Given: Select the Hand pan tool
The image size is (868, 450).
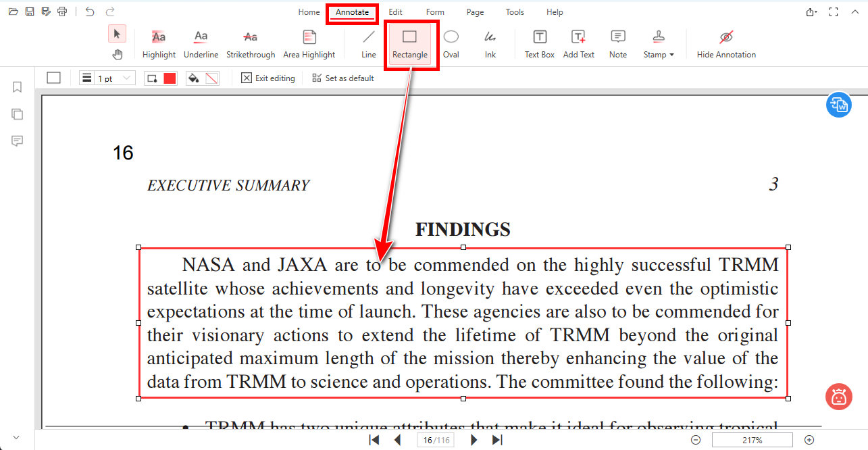Looking at the screenshot, I should pyautogui.click(x=117, y=54).
